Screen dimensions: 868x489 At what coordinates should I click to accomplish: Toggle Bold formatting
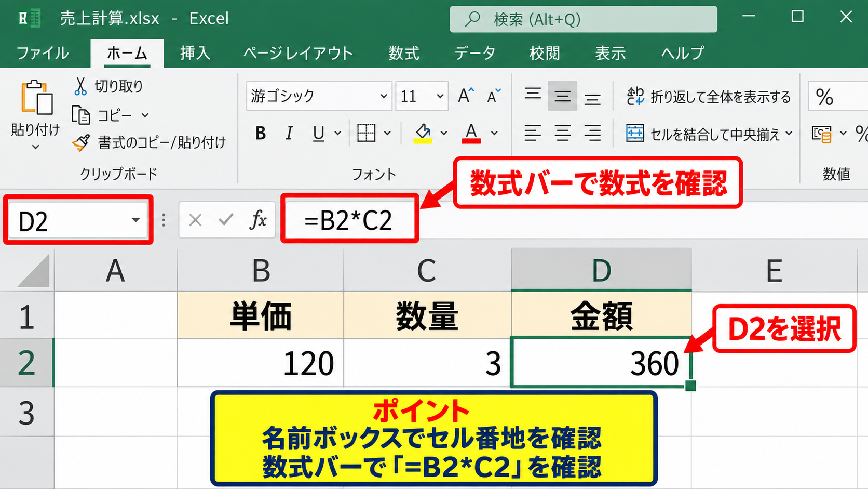pos(261,134)
